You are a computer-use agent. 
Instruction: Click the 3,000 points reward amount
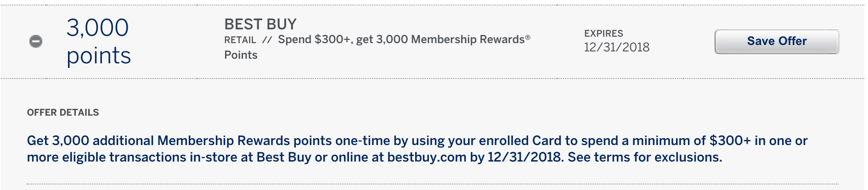[98, 41]
